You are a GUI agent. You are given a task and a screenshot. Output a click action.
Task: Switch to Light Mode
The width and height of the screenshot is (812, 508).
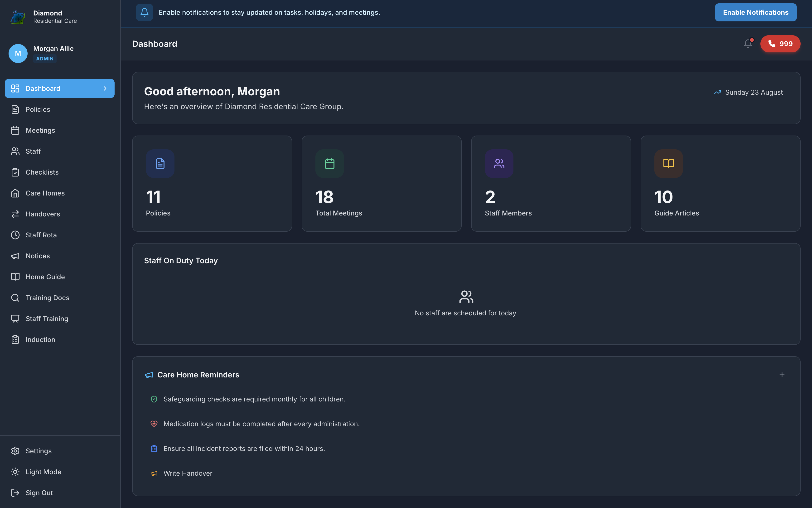(x=60, y=472)
